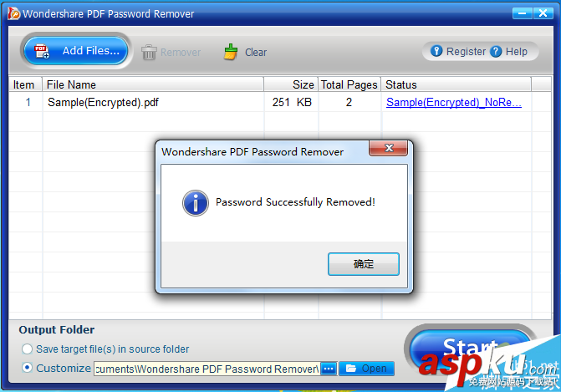Open the Sample(Encrypted)_NoRe... output link
Screen dimensions: 561x392
[454, 102]
